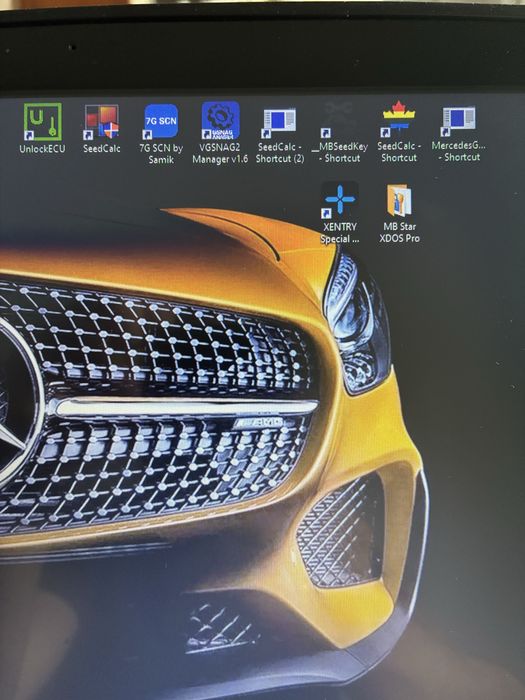Launch the XENTRY Special shortcut icon

tap(340, 199)
